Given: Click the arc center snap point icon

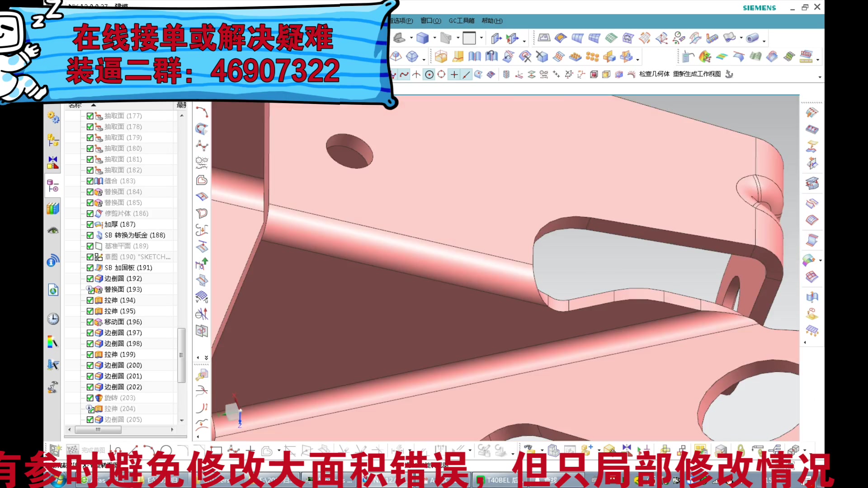Looking at the screenshot, I should [429, 75].
